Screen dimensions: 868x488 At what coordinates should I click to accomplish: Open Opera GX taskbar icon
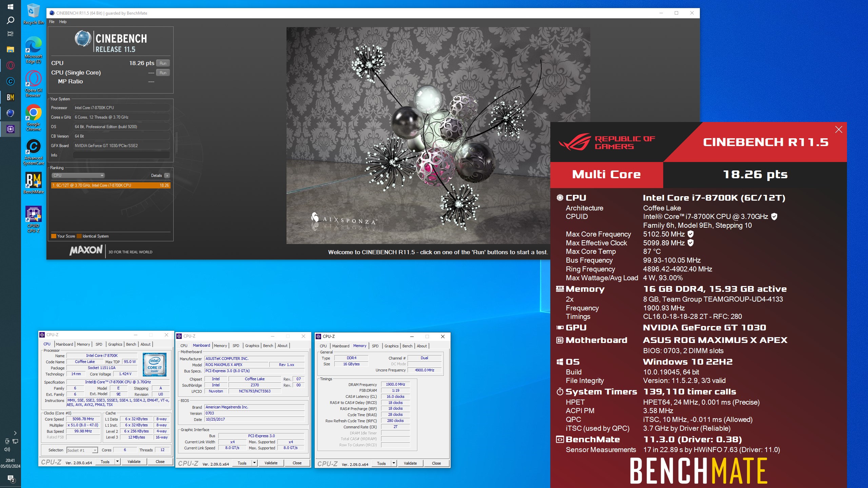click(10, 65)
